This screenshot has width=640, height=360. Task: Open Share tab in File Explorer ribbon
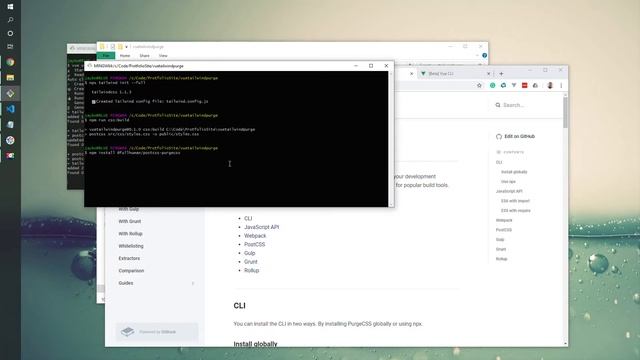[x=144, y=56]
